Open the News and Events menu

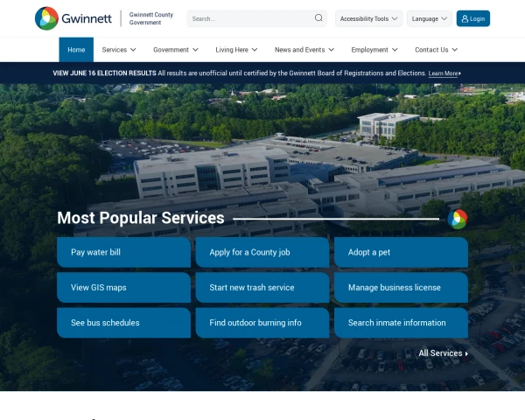click(x=304, y=50)
